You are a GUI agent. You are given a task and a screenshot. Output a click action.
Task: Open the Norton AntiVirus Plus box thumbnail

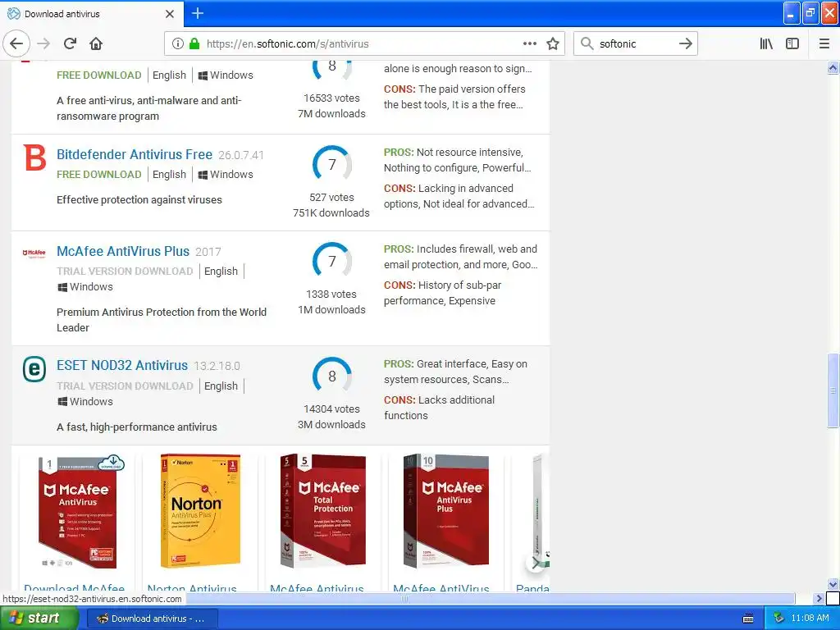[x=200, y=512]
